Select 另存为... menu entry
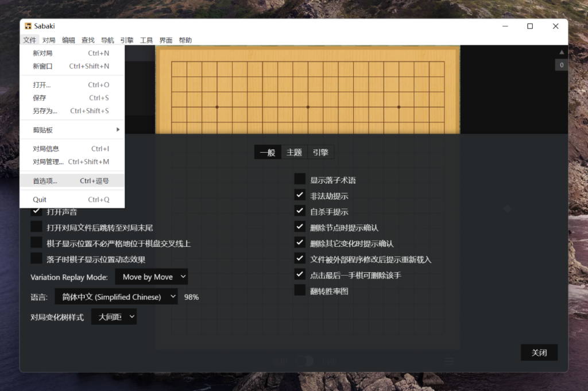The image size is (588, 391). tap(72, 111)
